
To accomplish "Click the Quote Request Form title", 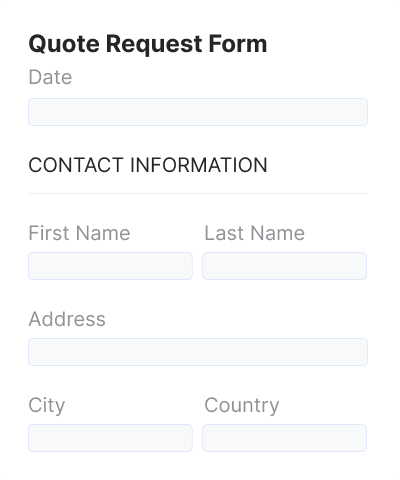I will 148,44.
